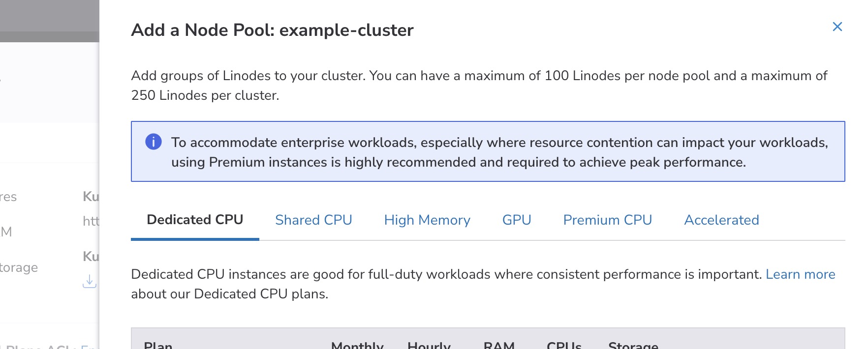Click the CPUs column header

pyautogui.click(x=564, y=345)
